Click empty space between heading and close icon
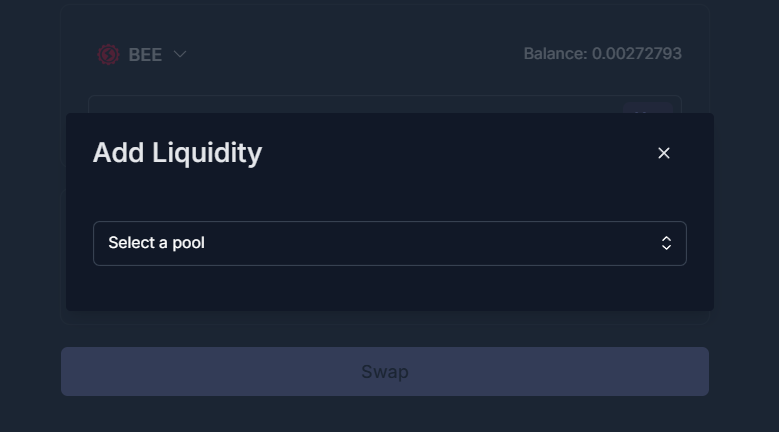This screenshot has width=779, height=432. point(457,153)
